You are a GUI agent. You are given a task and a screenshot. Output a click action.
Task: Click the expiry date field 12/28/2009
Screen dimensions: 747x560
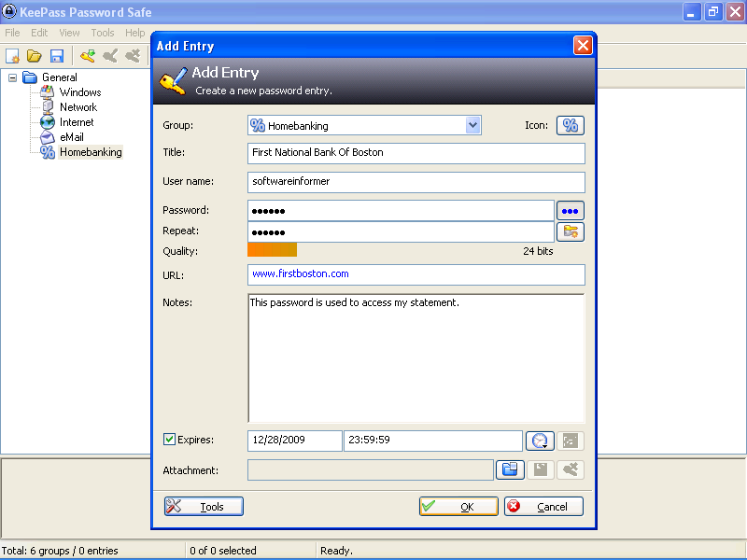click(295, 441)
